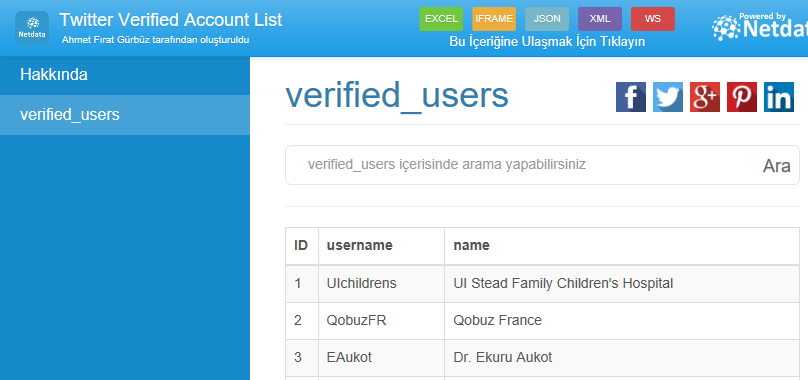Click the ID cell of QobuzFR row

coord(301,321)
